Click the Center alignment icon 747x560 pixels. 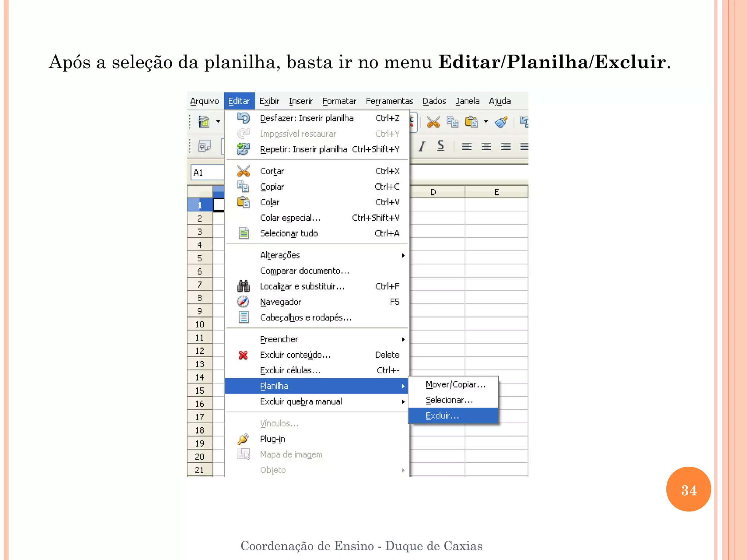[x=486, y=147]
